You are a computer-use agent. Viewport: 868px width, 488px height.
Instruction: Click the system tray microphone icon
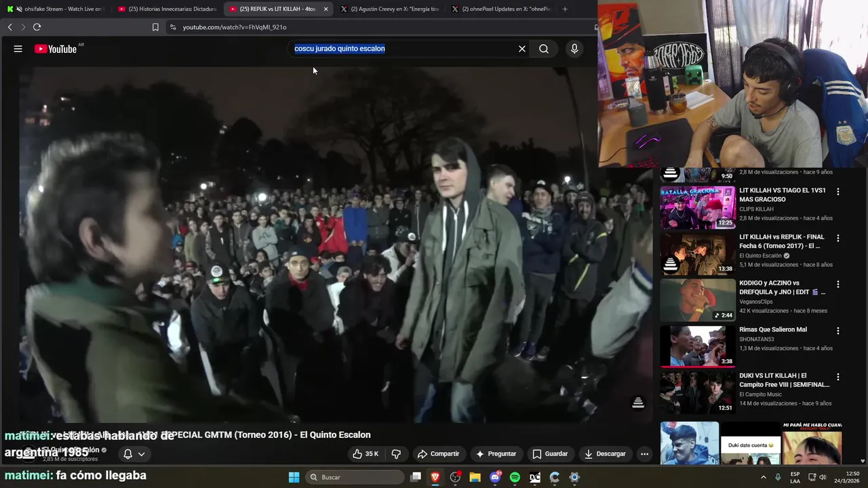[x=778, y=477]
